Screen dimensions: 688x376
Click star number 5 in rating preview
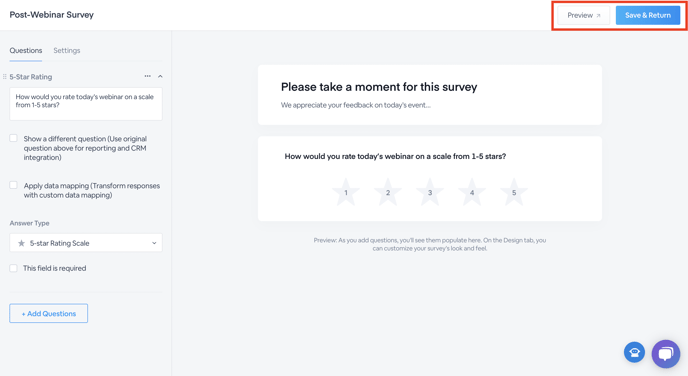tap(514, 192)
